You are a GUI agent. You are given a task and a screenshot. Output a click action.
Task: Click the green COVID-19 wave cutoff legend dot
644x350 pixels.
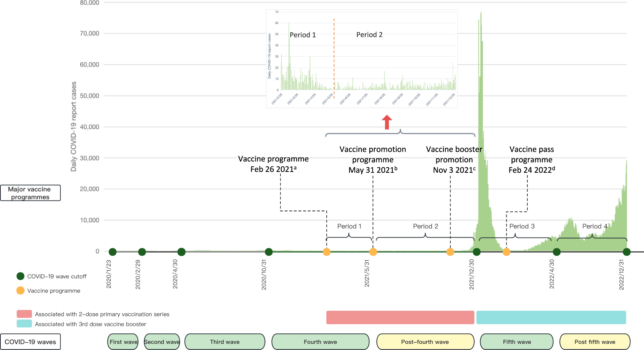coord(20,276)
